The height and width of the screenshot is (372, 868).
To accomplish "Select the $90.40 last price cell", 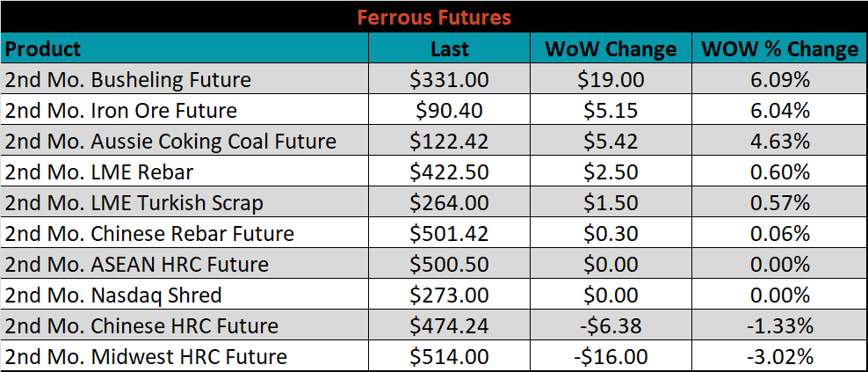I will point(450,110).
